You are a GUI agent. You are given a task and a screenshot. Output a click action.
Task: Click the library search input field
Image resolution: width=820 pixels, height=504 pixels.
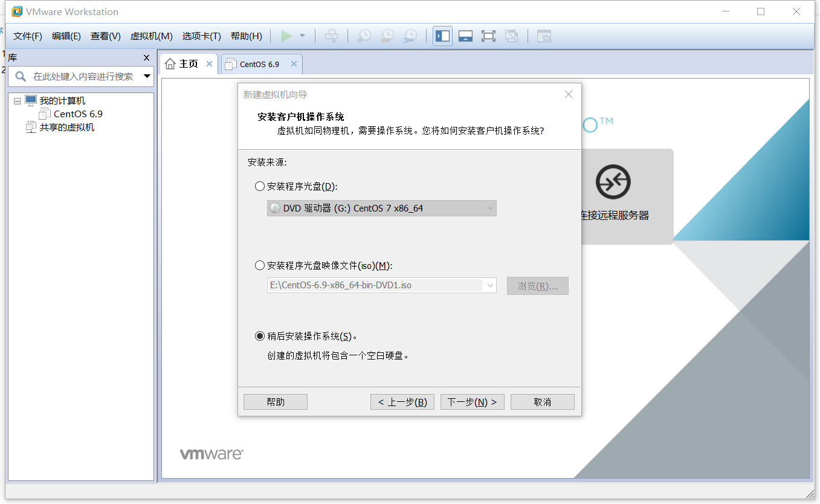coord(83,76)
